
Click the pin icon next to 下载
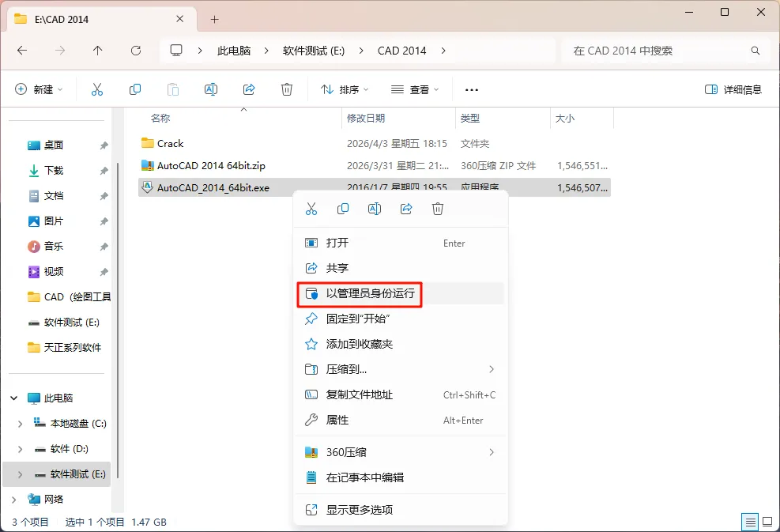[x=104, y=171]
